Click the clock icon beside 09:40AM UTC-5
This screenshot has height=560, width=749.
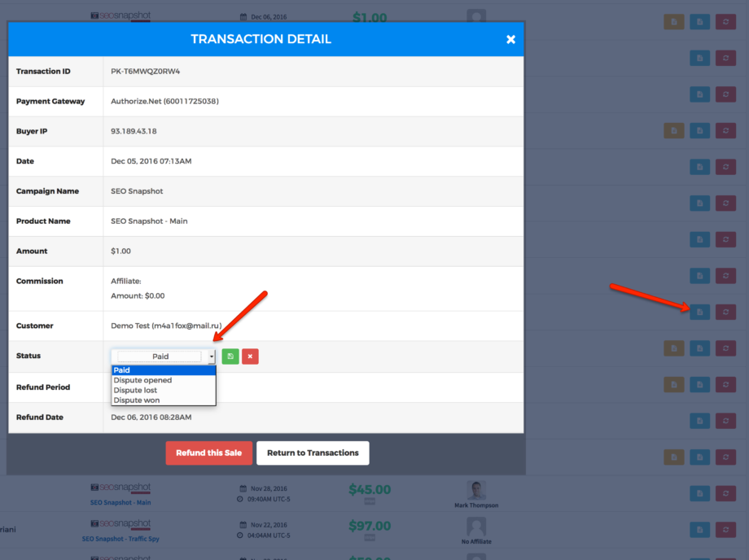click(240, 499)
